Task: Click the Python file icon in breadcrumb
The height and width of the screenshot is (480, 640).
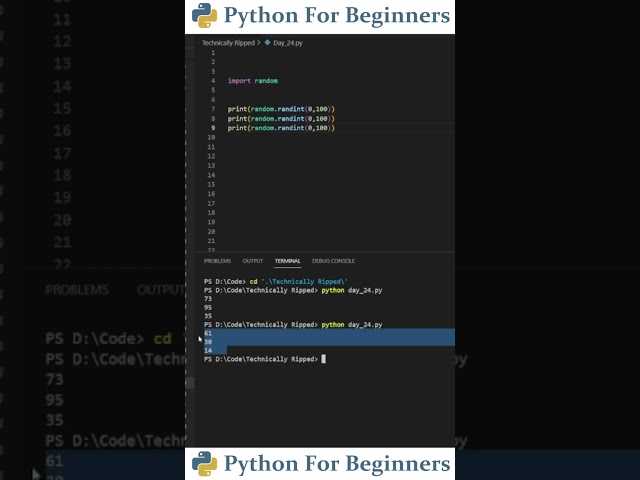Action: point(267,42)
